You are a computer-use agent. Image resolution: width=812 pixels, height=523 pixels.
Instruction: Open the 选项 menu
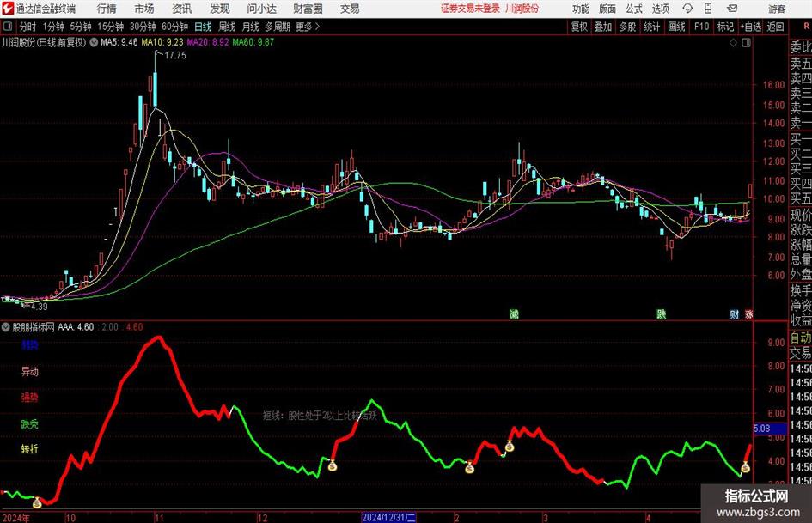click(660, 9)
